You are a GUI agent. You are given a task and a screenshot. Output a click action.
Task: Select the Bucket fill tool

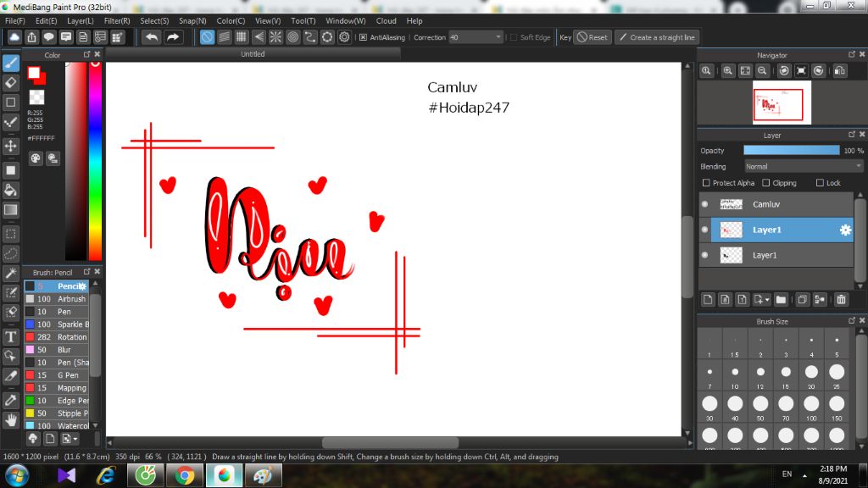[10, 191]
